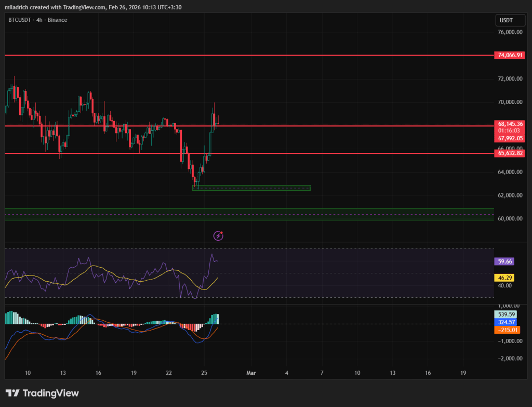Click the -215.01 signal line label
The width and height of the screenshot is (532, 407).
tap(507, 330)
